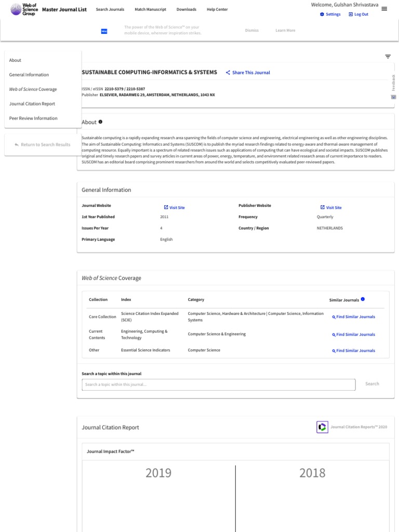Click the Settings gear icon
This screenshot has width=399, height=532.
tap(322, 15)
